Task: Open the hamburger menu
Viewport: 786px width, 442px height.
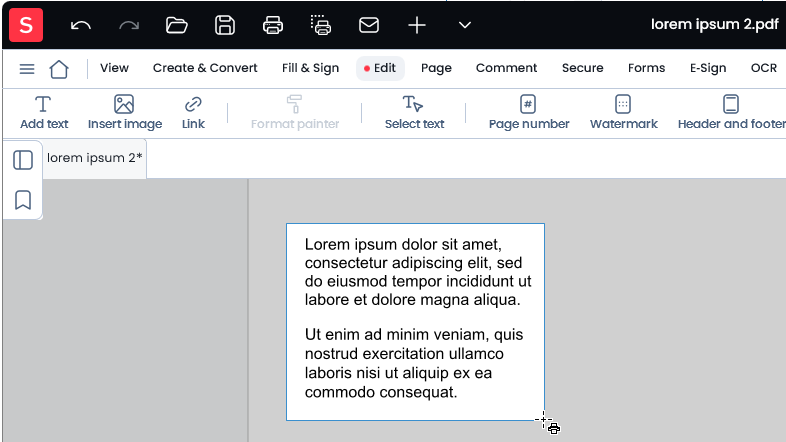Action: 27,69
